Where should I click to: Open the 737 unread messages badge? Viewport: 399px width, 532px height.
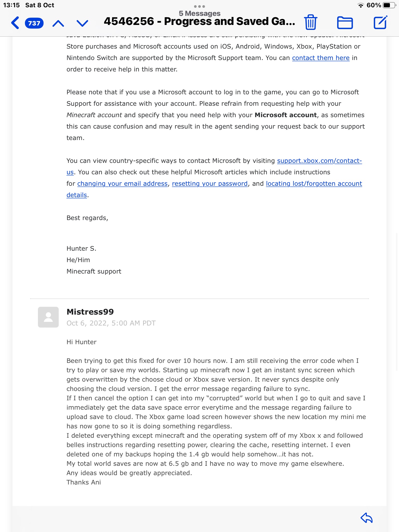coord(34,23)
